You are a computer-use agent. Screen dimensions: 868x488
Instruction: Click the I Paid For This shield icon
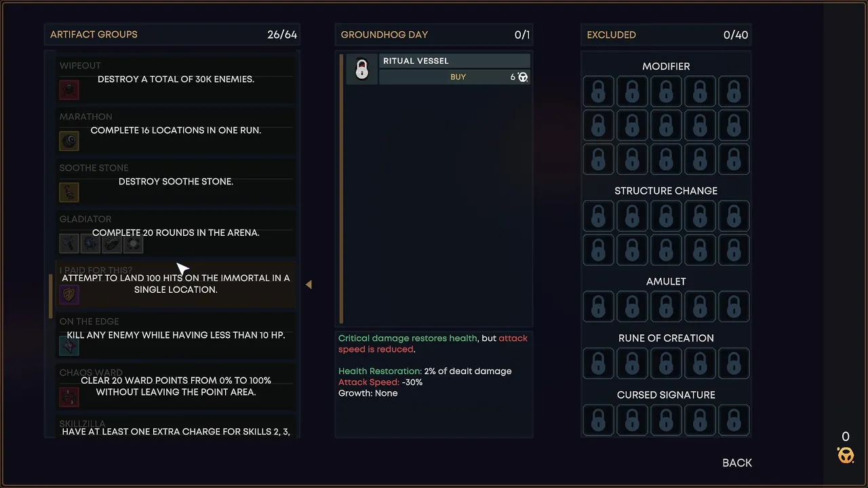[69, 295]
